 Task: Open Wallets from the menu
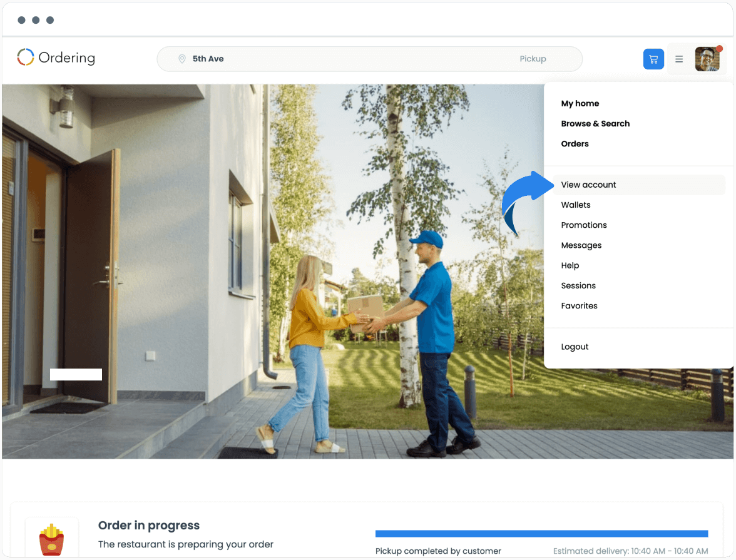[x=576, y=205]
